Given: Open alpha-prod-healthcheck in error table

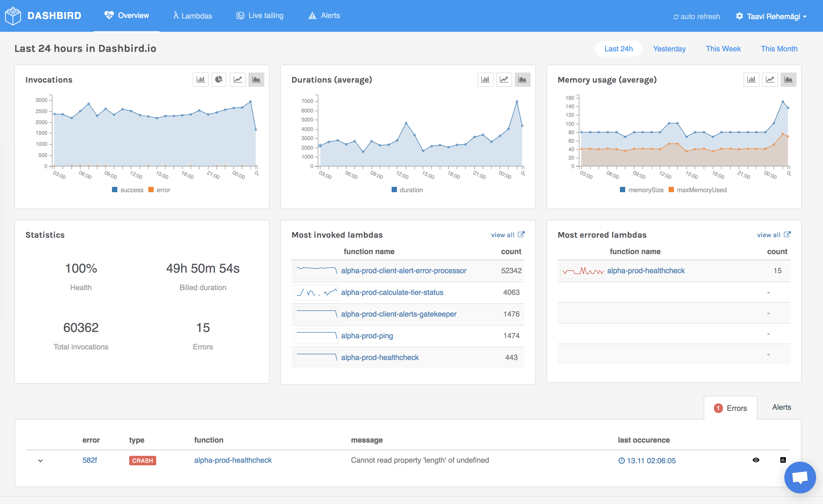Looking at the screenshot, I should coord(233,460).
